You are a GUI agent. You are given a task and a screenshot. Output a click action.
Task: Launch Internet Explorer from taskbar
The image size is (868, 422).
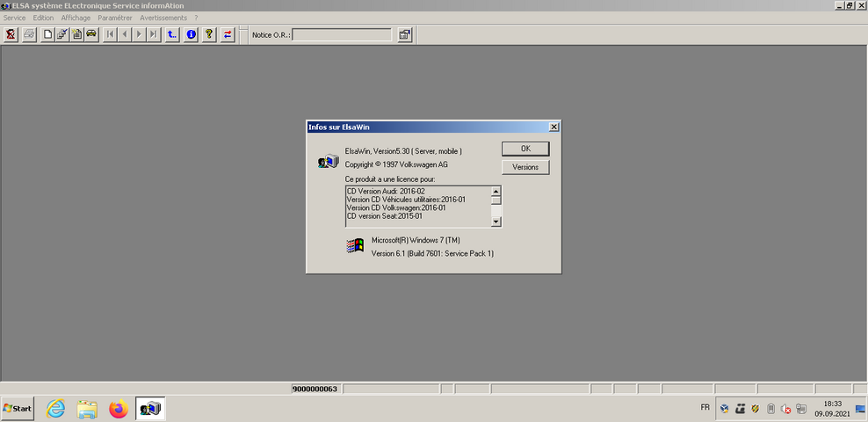(55, 410)
